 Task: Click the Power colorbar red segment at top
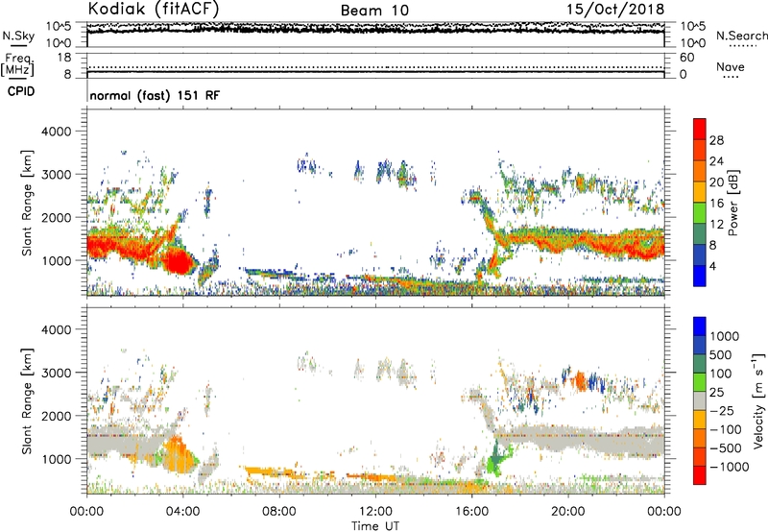tap(700, 127)
